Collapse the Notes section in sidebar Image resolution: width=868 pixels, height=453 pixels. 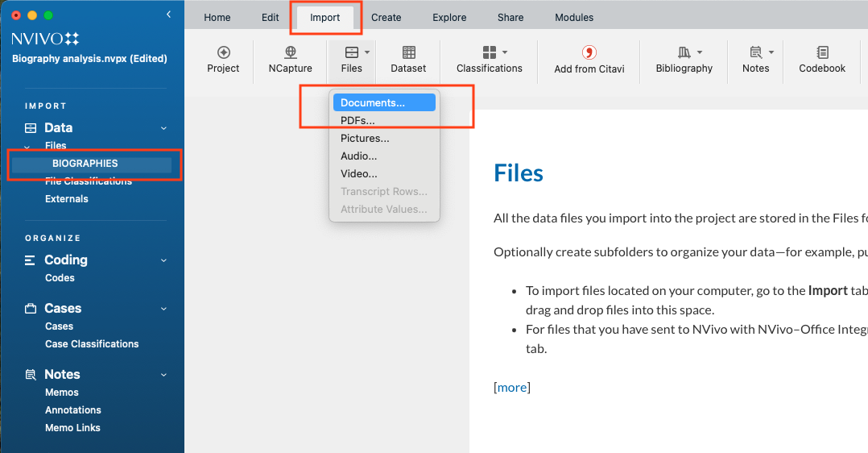pyautogui.click(x=163, y=375)
